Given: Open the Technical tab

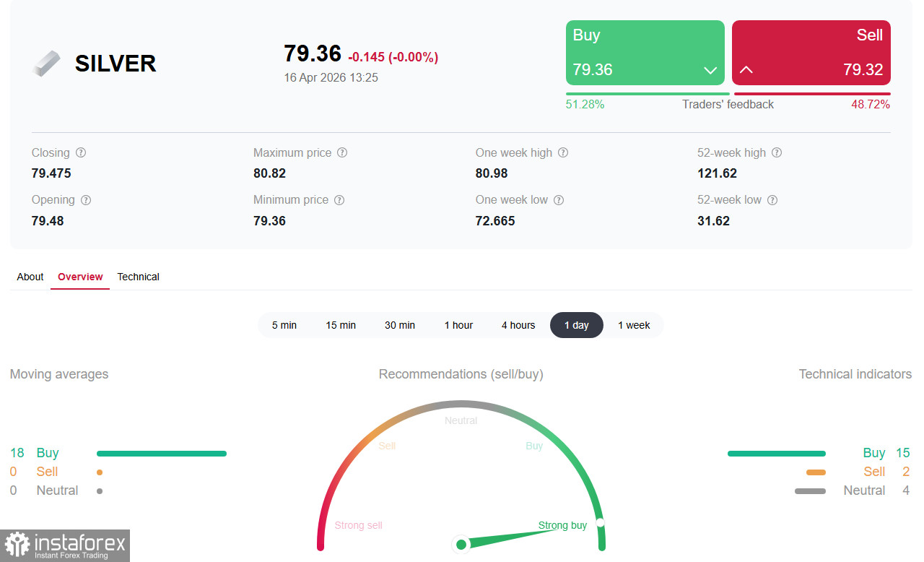Looking at the screenshot, I should tap(138, 277).
